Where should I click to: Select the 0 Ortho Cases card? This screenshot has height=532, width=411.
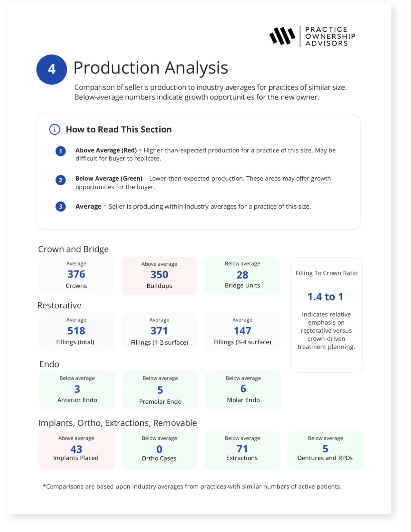[159, 450]
